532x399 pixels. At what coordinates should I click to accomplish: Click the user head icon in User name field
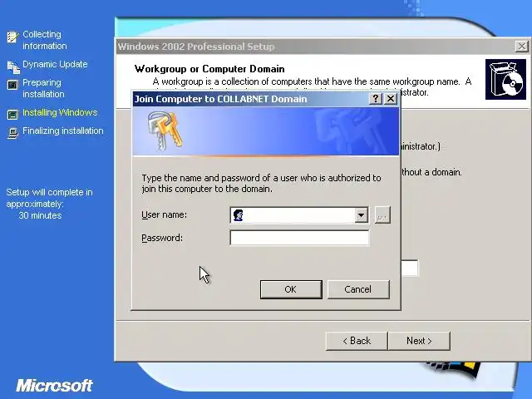pos(239,215)
